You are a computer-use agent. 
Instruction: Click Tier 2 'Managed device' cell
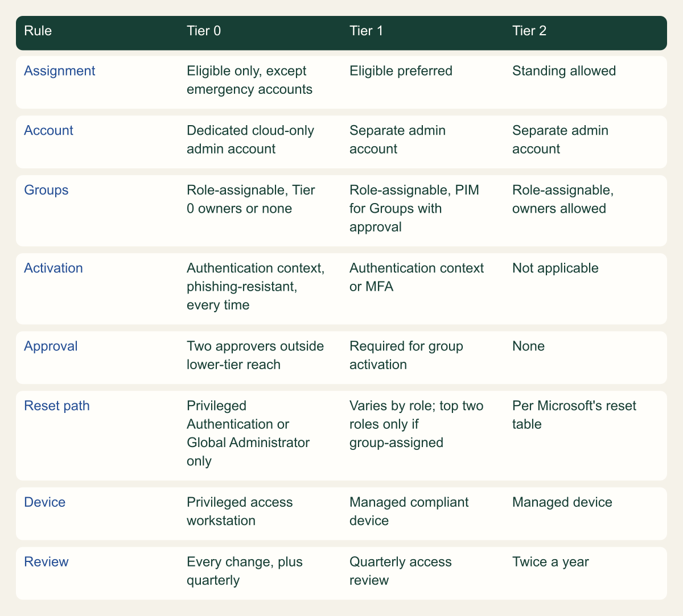pos(562,502)
